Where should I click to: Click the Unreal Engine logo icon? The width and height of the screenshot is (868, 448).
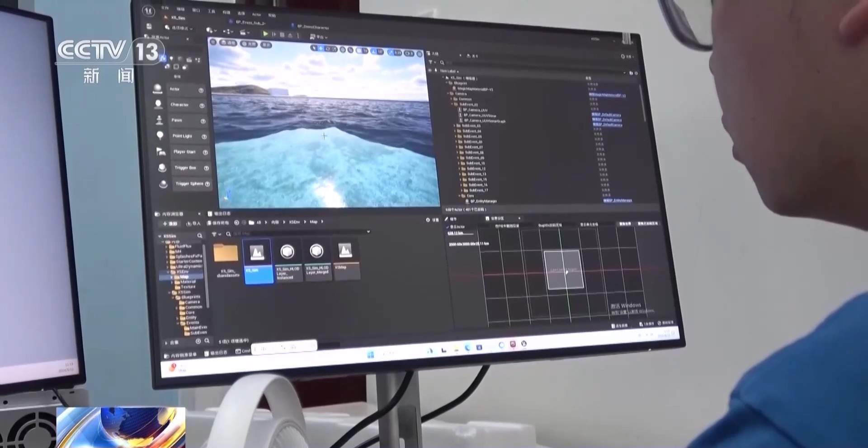148,11
